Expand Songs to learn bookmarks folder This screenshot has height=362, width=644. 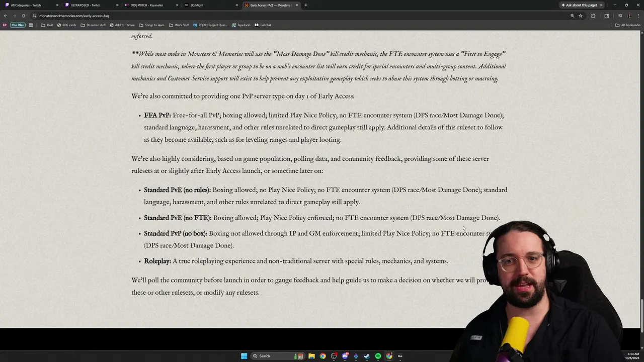coord(151,25)
